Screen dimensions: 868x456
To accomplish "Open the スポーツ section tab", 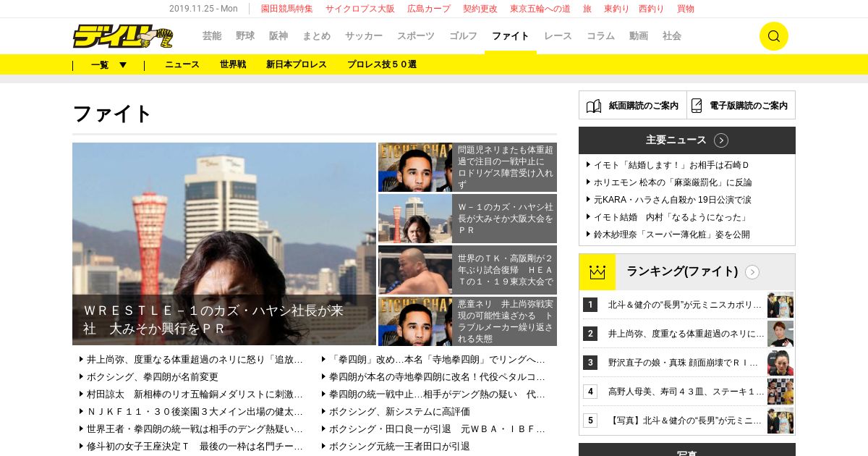I will [x=416, y=35].
